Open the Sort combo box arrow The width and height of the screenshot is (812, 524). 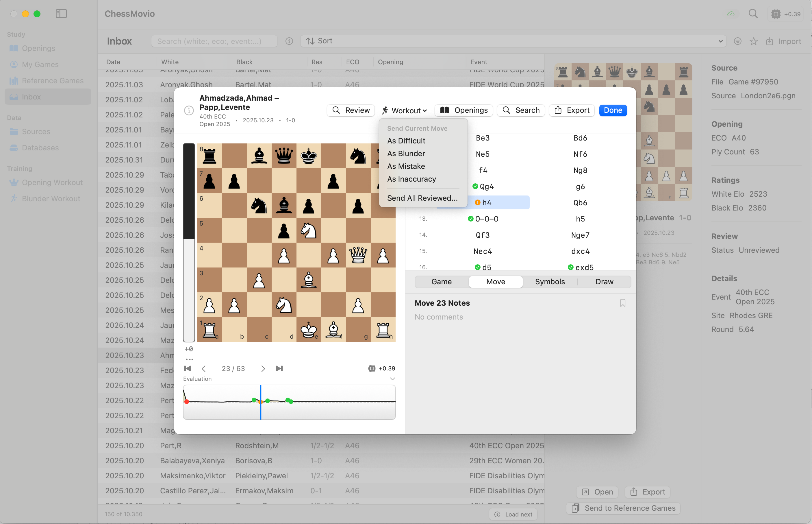720,41
